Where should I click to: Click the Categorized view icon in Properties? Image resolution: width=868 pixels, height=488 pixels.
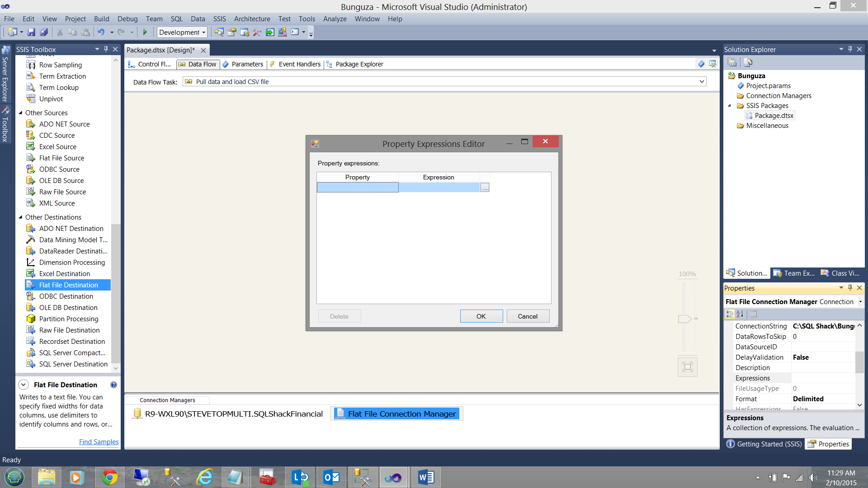(x=730, y=314)
